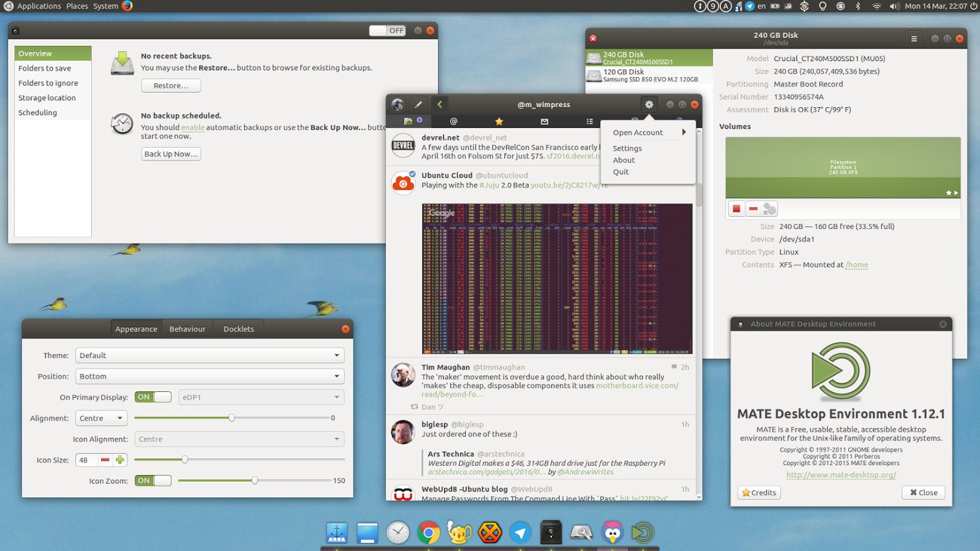Toggle the backup OFF switch in titlebar
980x551 pixels.
tap(387, 31)
